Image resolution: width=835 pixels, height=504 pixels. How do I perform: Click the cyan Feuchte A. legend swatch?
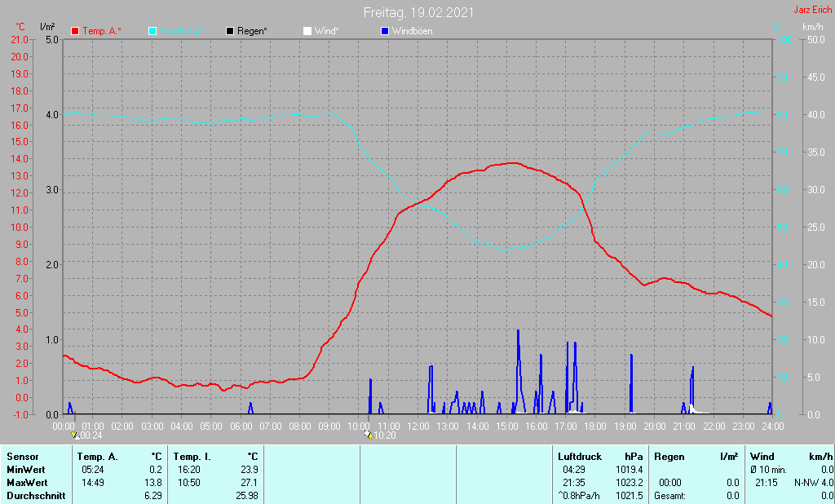(152, 31)
